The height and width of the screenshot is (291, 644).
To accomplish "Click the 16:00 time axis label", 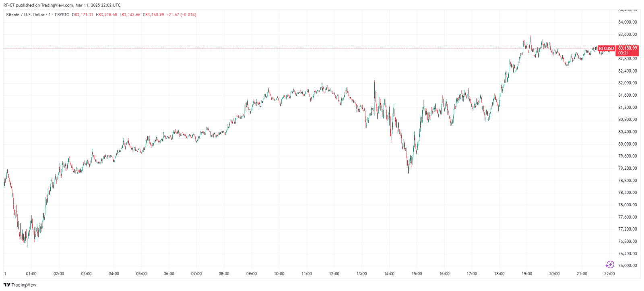I will tap(444, 274).
